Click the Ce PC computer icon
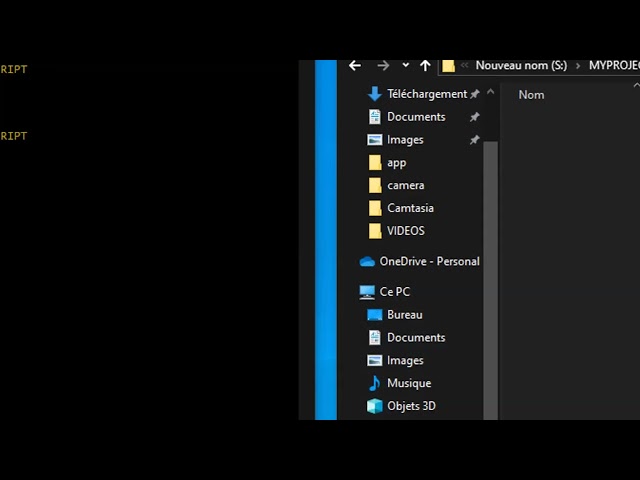Screen dimensions: 640x480 (x=367, y=292)
